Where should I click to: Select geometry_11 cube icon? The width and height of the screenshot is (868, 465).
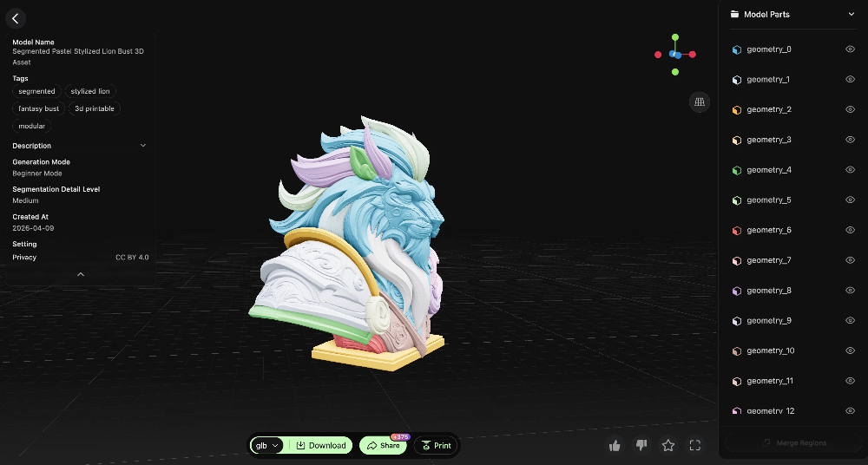pyautogui.click(x=737, y=382)
